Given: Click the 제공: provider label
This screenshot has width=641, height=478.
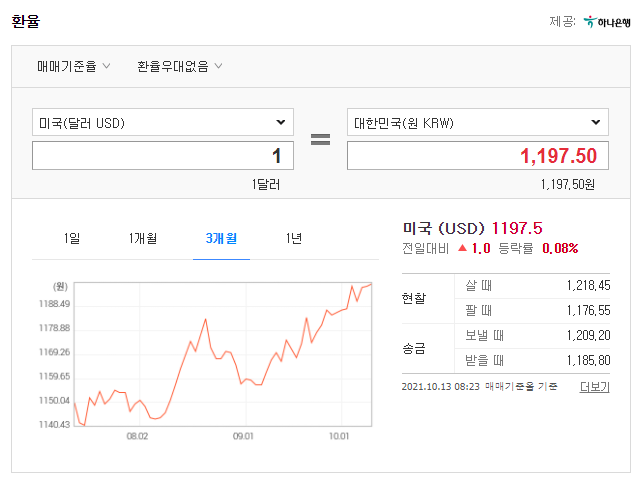Looking at the screenshot, I should coord(563,22).
